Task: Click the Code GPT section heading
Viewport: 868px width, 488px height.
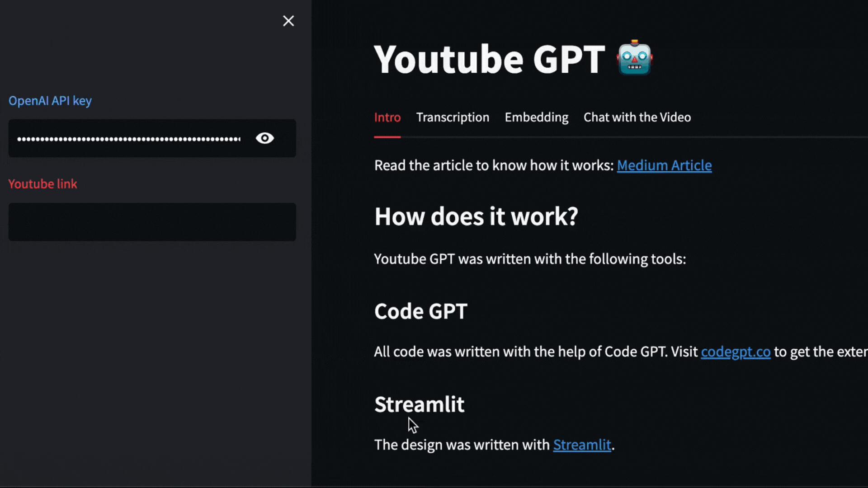Action: [420, 311]
